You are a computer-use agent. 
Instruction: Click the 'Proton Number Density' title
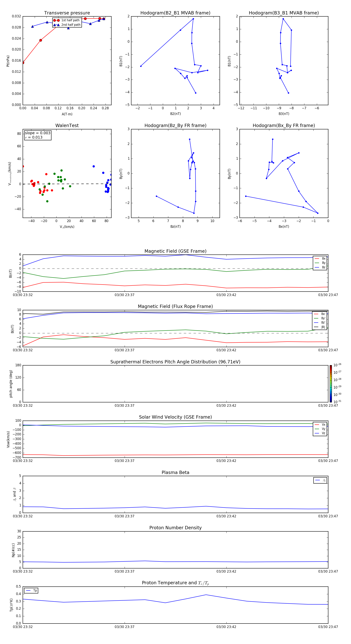coord(175,528)
